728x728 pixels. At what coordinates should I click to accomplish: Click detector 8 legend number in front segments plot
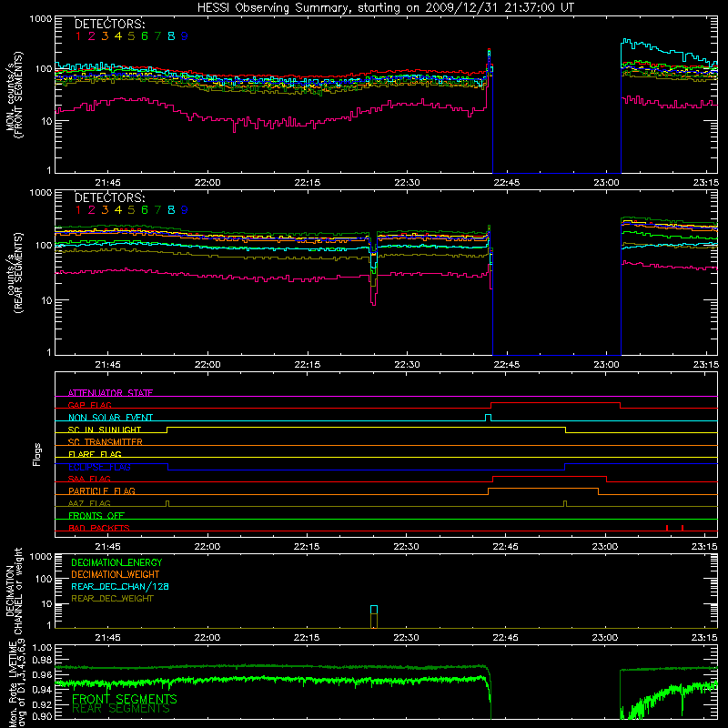171,36
